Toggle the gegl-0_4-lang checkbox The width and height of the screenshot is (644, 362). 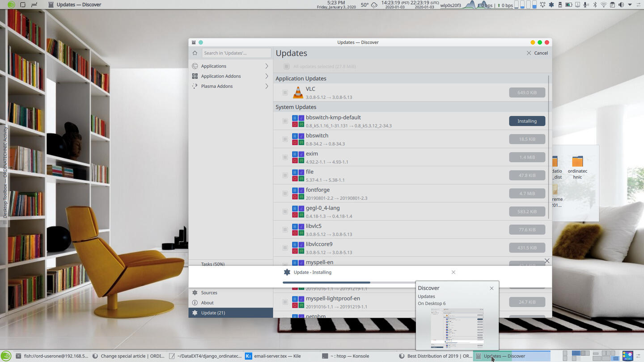(285, 211)
